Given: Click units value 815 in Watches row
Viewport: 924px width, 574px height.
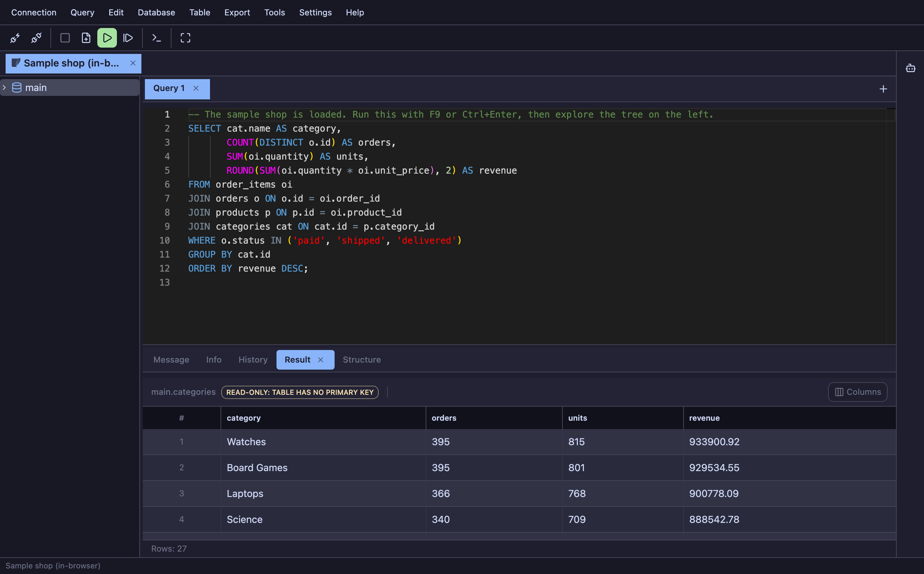Looking at the screenshot, I should pos(576,442).
